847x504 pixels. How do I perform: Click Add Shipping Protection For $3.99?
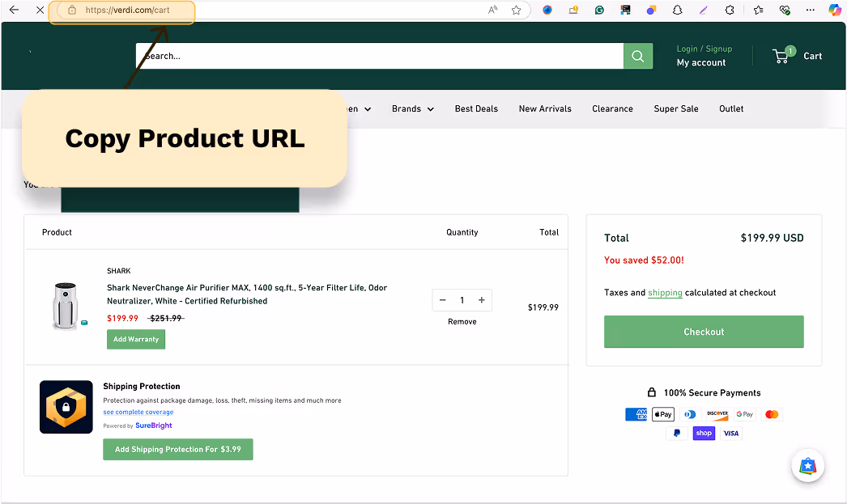point(178,450)
